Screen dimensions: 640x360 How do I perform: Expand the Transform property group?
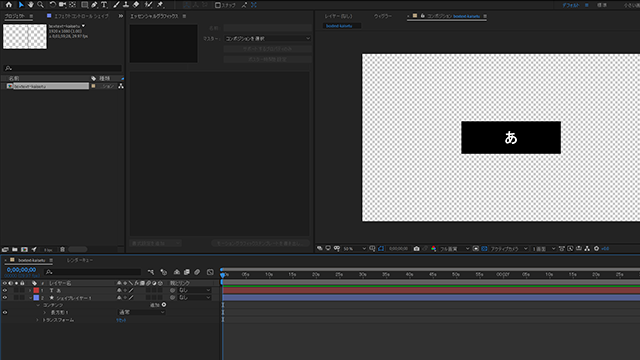pos(38,320)
